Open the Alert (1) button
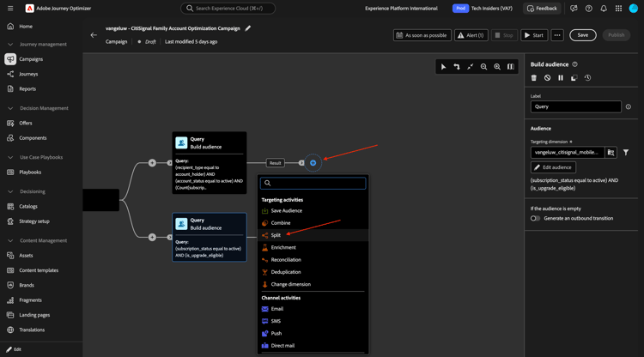This screenshot has width=644, height=357. point(471,35)
